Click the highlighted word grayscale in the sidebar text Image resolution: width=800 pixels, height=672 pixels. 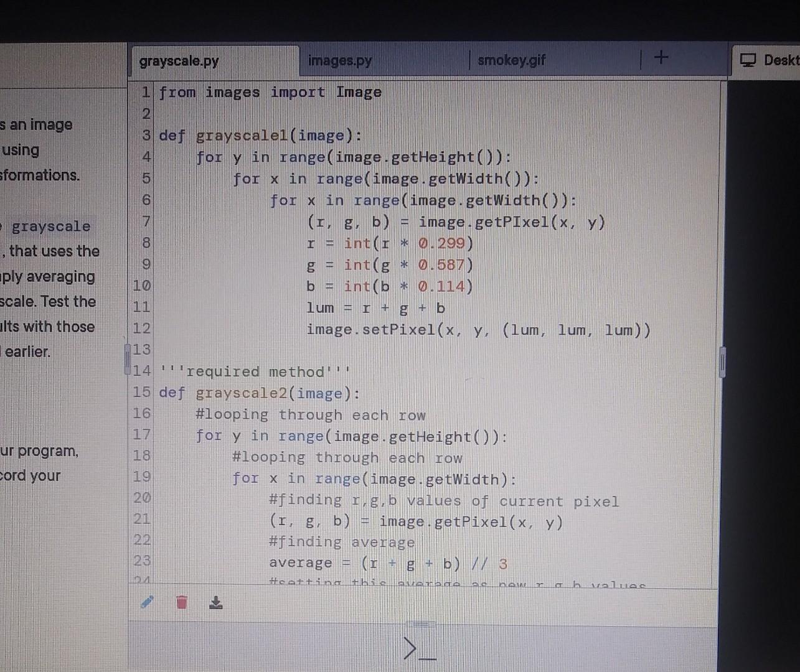coord(51,226)
